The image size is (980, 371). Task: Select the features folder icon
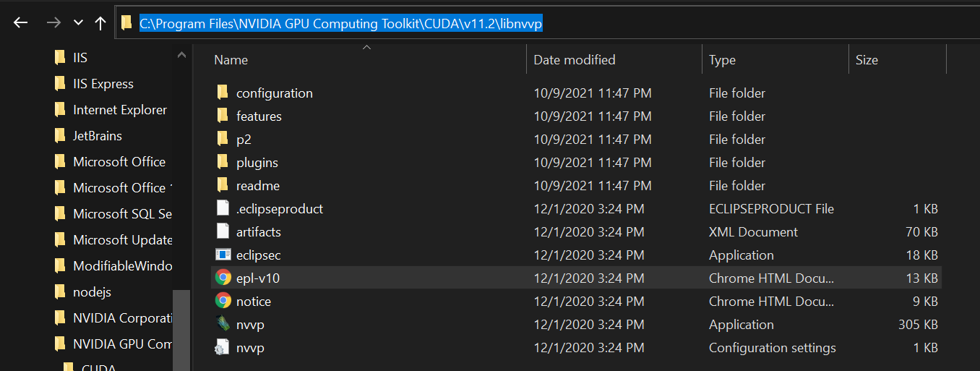223,116
